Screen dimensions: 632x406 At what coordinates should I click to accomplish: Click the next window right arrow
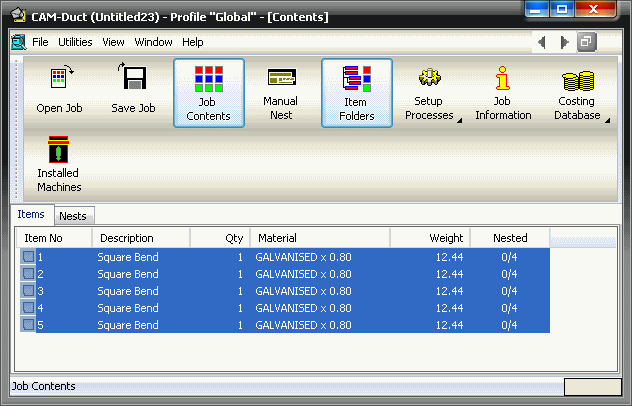(x=565, y=42)
